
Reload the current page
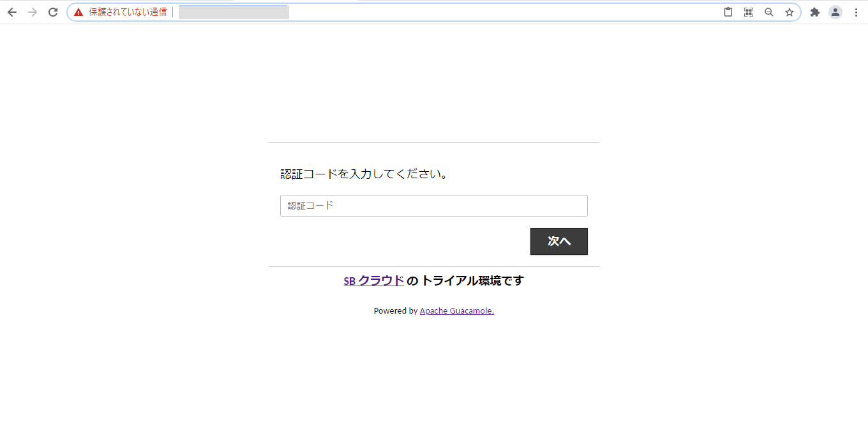coord(53,12)
